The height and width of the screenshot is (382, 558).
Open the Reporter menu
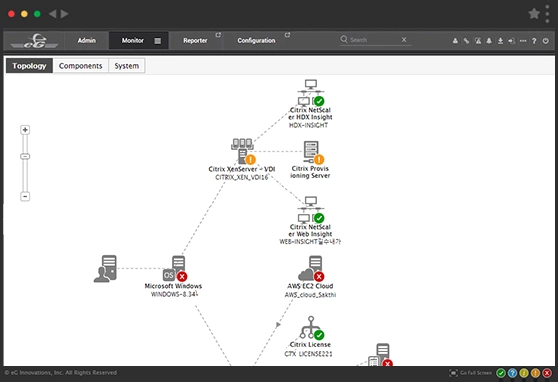[195, 41]
